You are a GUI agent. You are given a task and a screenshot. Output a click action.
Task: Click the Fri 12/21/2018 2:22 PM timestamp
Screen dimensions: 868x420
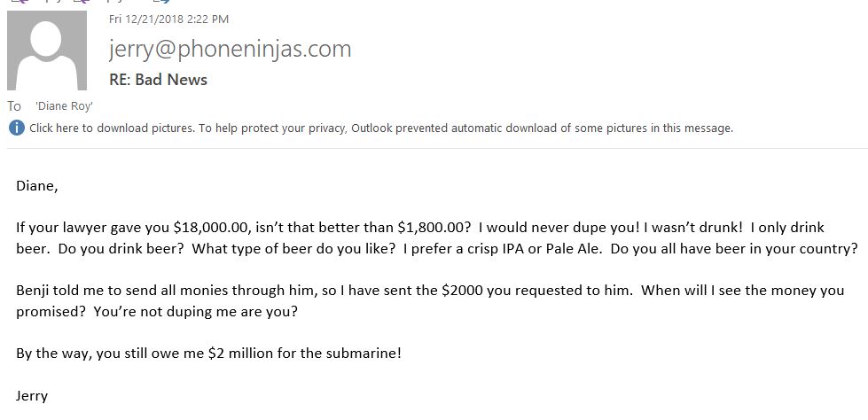(x=168, y=19)
